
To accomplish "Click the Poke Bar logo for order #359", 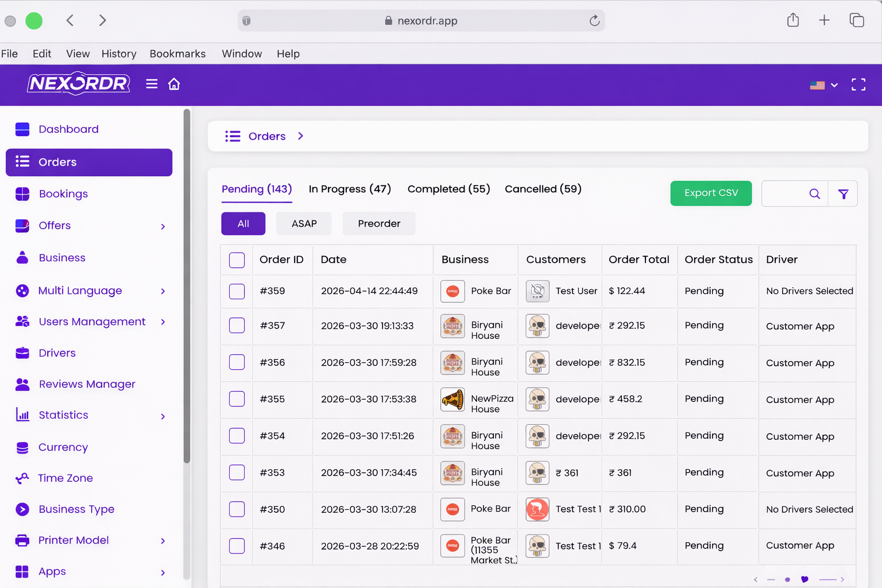I will coord(452,291).
